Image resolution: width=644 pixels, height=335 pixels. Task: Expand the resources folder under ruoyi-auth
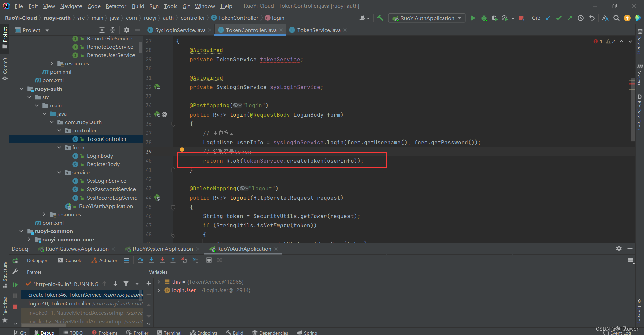pos(44,214)
